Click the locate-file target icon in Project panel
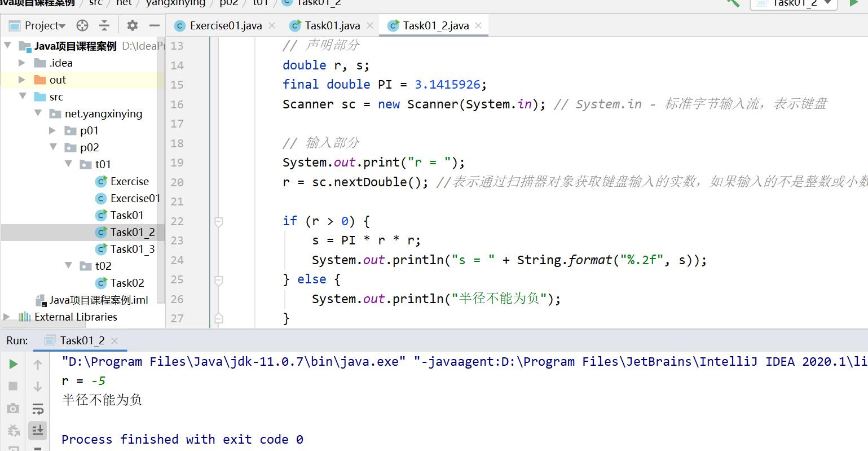This screenshot has width=868, height=451. tap(82, 25)
